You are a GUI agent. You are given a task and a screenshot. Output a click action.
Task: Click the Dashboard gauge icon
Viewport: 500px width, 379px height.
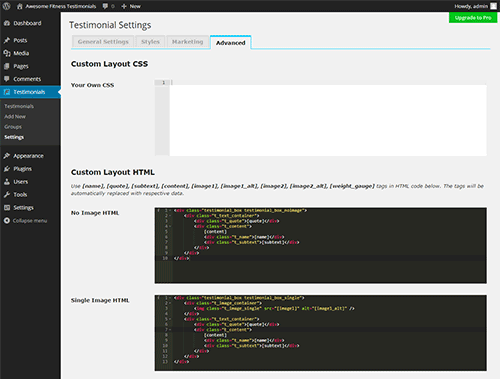7,23
